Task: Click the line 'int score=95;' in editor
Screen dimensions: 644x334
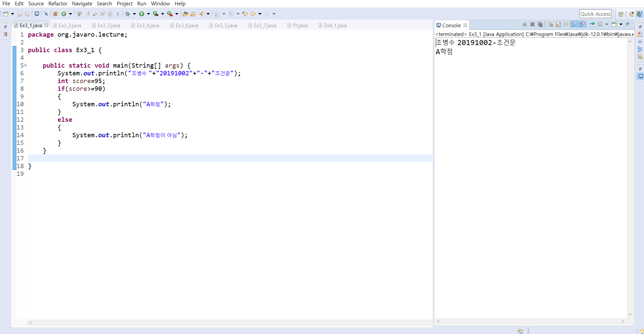Action: click(81, 81)
